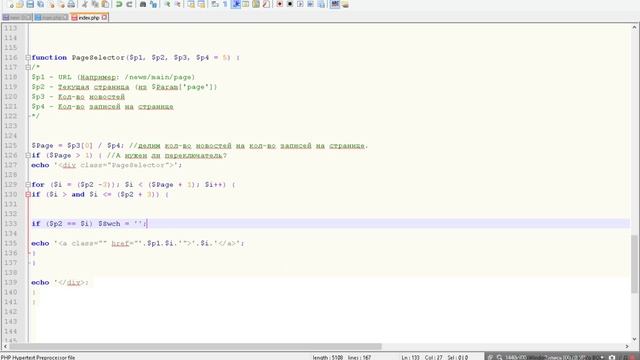Click the 'length : 5108' status entry
This screenshot has height=360, width=640.
[328, 357]
